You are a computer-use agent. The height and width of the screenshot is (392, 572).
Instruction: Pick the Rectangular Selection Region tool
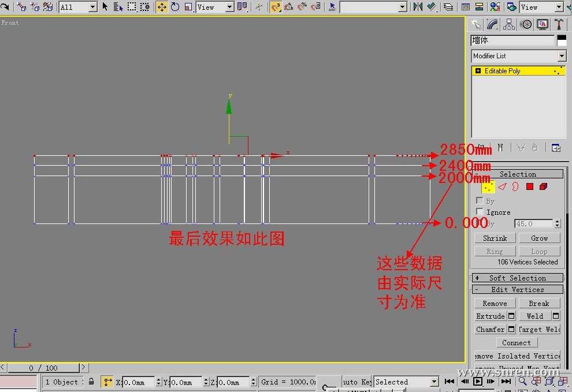132,6
